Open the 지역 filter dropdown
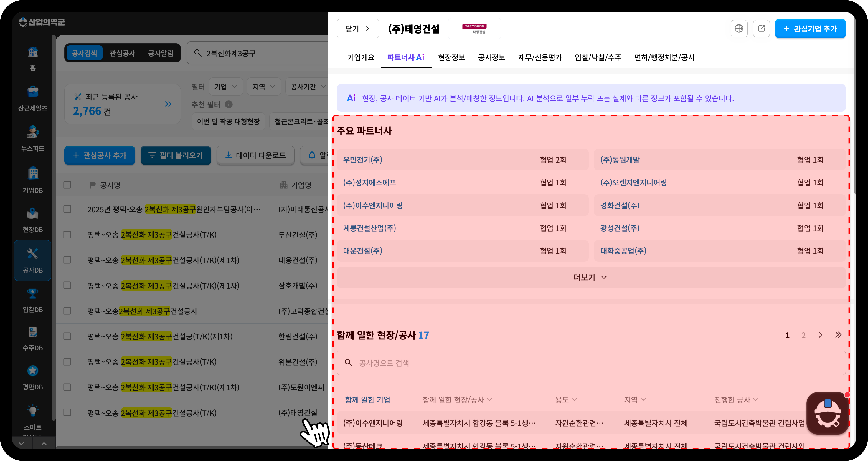 (264, 87)
